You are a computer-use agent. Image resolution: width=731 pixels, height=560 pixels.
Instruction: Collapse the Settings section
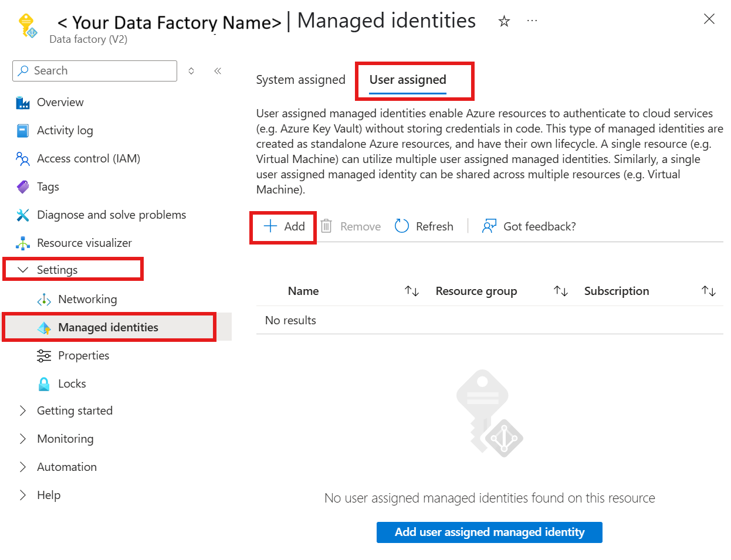(23, 270)
